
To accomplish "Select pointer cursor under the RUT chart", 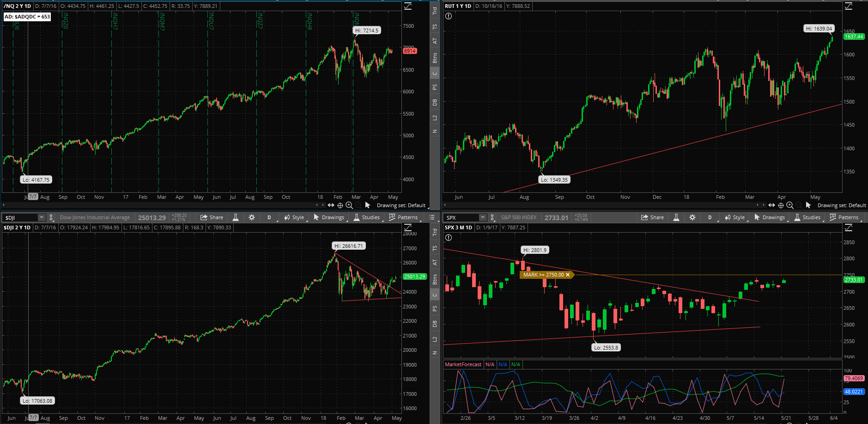I will pos(808,205).
